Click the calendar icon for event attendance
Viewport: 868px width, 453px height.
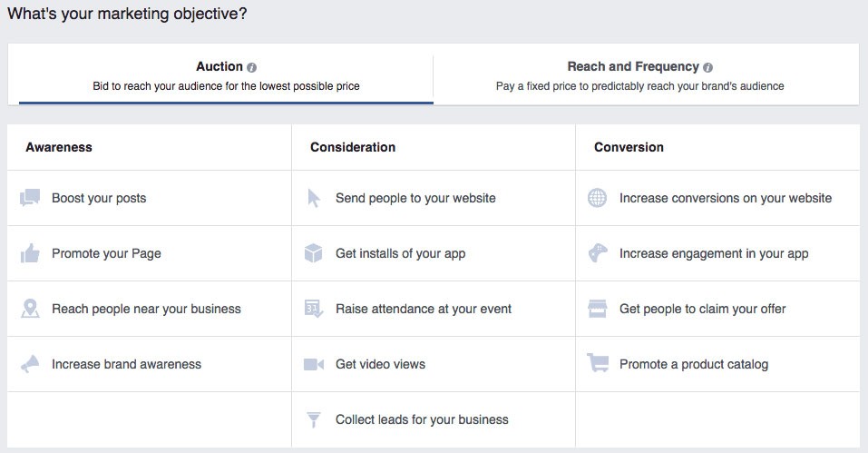pos(314,309)
